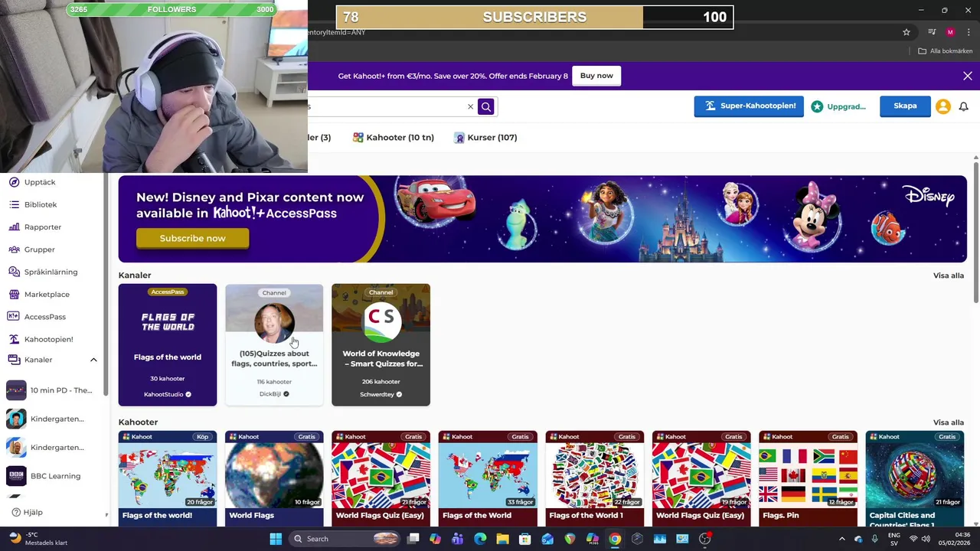Open the Windows Start menu

tap(276, 539)
